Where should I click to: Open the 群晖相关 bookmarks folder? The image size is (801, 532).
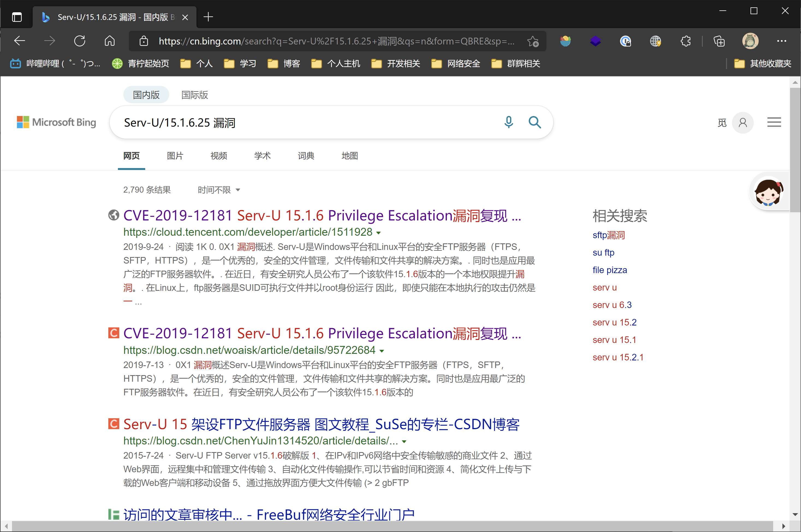point(516,64)
